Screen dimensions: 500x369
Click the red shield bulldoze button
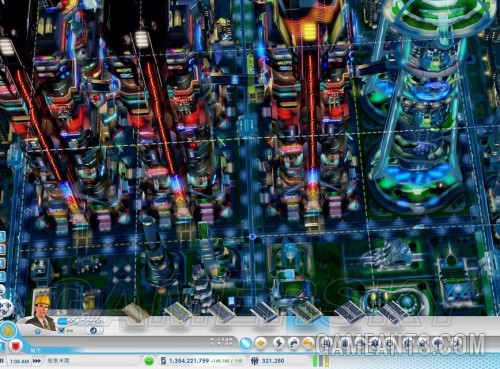[16, 345]
